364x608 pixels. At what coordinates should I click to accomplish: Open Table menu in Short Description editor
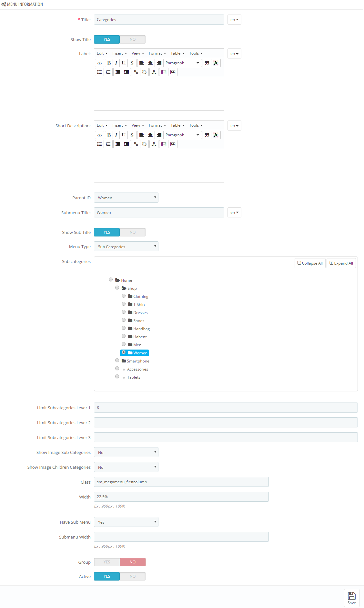[x=177, y=125]
